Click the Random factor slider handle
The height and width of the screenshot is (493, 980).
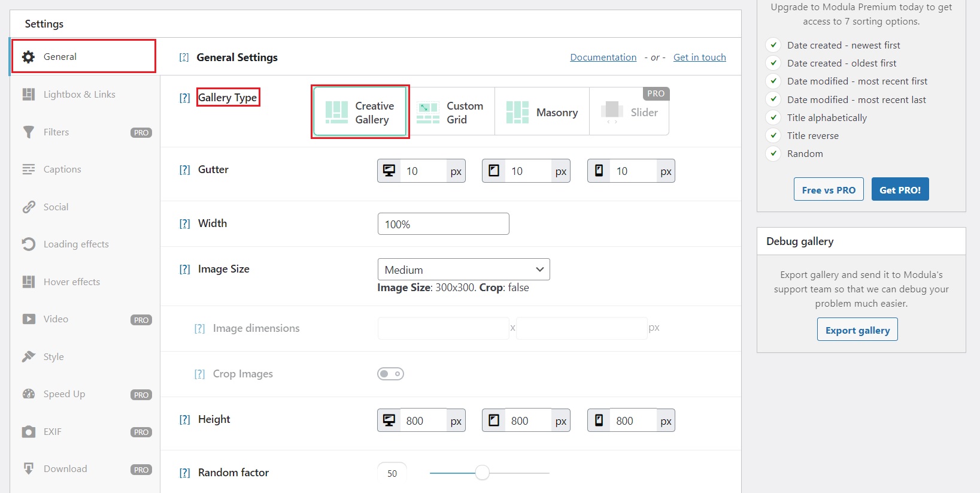(482, 473)
